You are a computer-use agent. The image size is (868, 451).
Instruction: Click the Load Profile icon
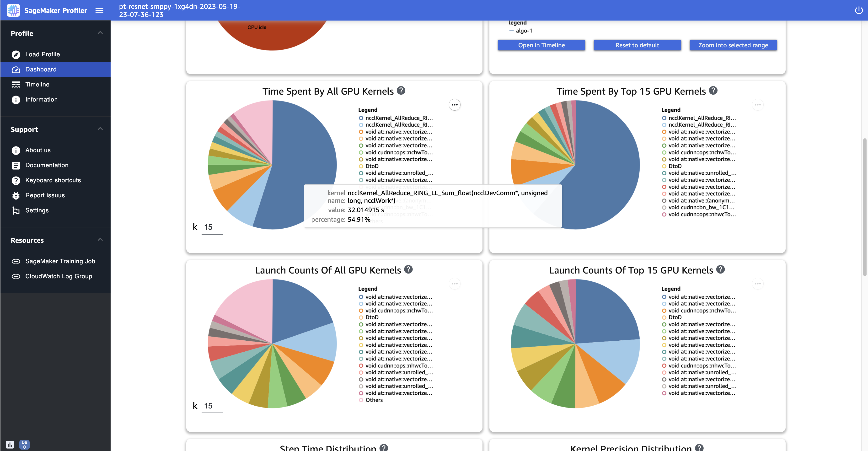pos(16,54)
